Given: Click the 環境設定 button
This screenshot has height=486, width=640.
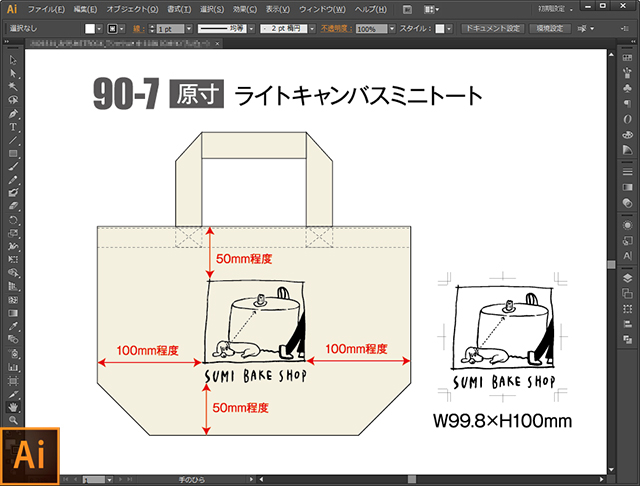Looking at the screenshot, I should point(550,29).
